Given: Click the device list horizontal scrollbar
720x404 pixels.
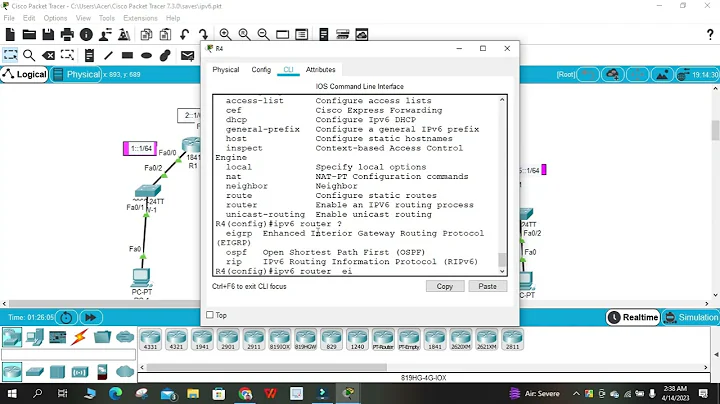Looking at the screenshot, I should pos(266,367).
